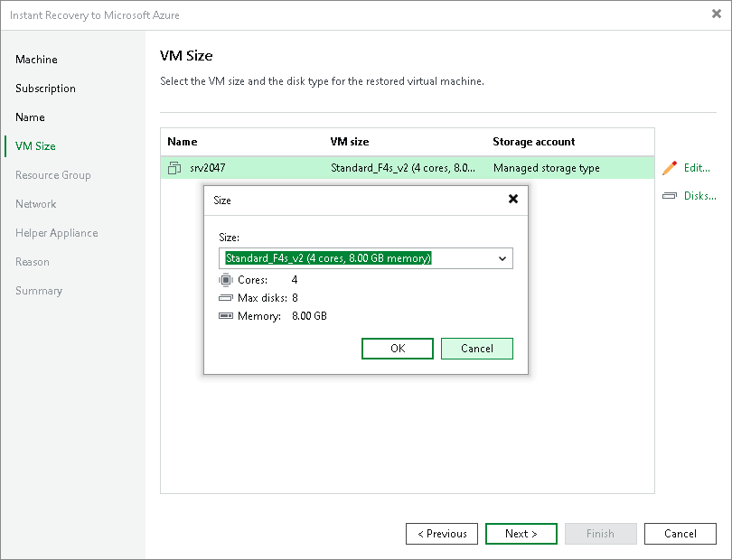Click the Managed storage type cell
The image size is (732, 560).
click(547, 168)
